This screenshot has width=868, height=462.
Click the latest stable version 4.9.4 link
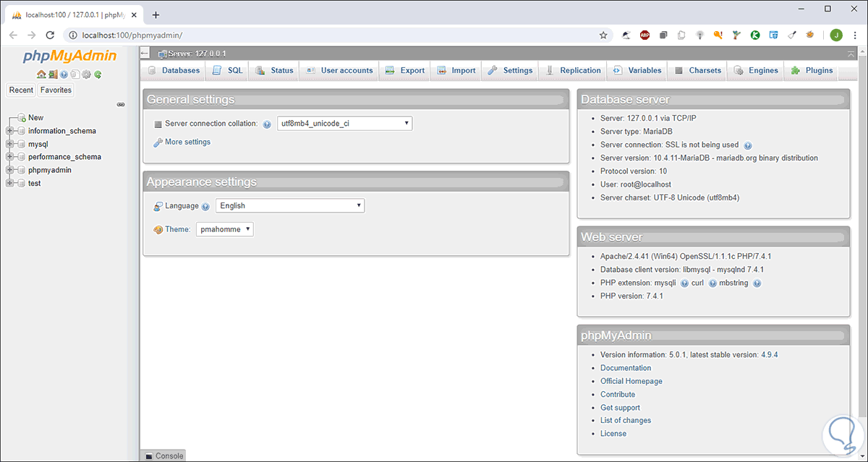pos(770,355)
